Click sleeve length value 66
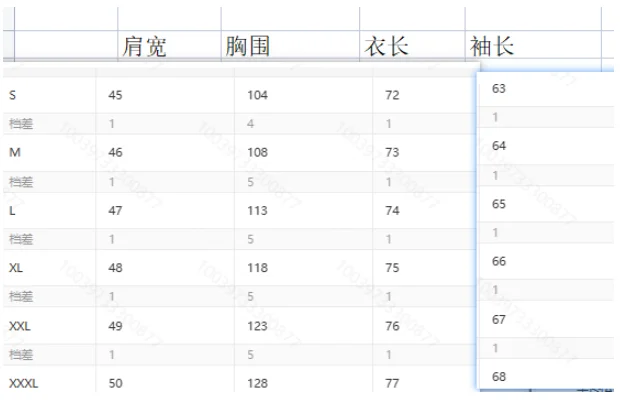 click(499, 261)
